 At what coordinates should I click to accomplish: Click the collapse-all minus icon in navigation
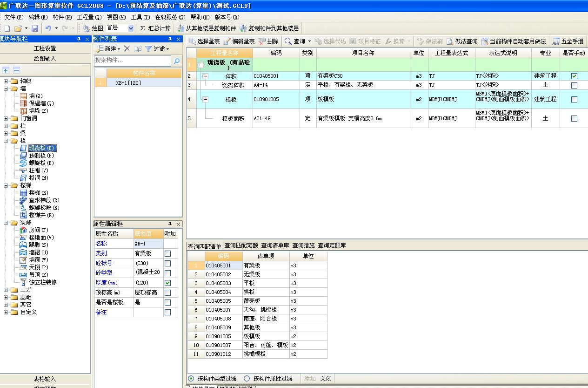pyautogui.click(x=16, y=70)
